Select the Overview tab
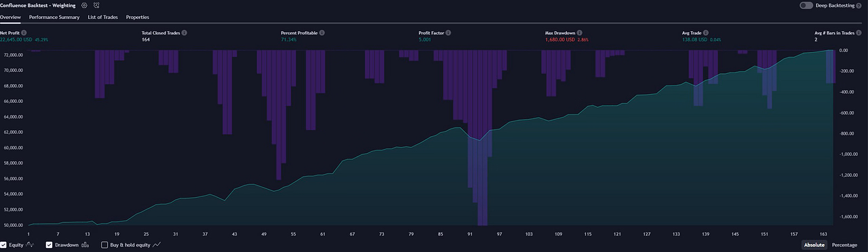 [x=10, y=17]
